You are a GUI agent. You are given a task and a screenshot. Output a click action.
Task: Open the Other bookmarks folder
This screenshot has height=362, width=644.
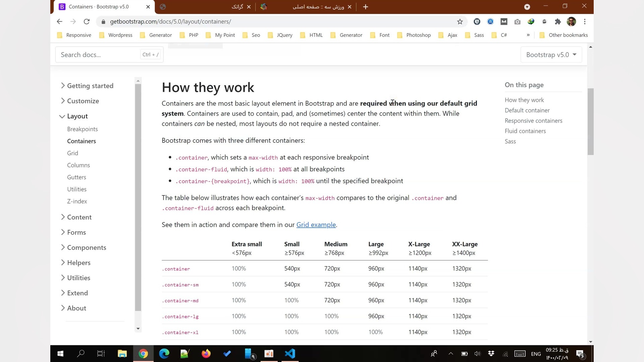tap(563, 35)
